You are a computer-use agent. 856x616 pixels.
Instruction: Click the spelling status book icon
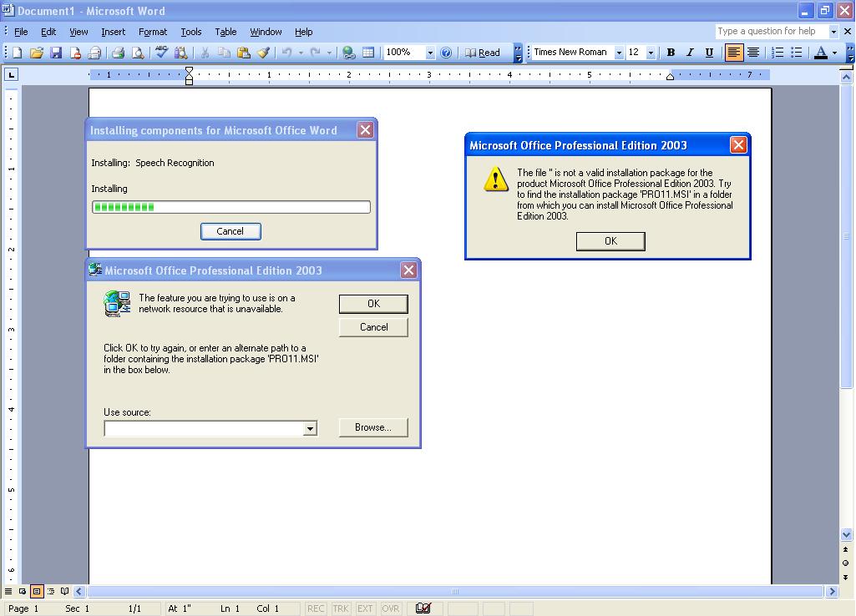[x=423, y=608]
